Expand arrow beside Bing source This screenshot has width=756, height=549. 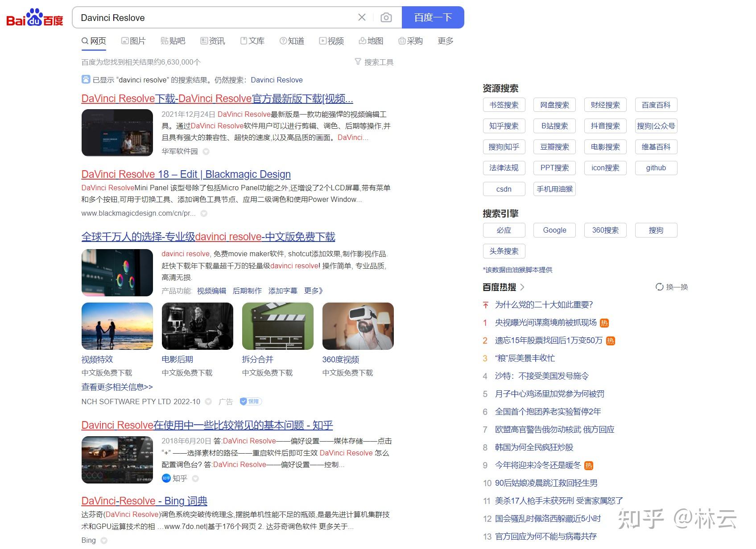[x=104, y=541]
